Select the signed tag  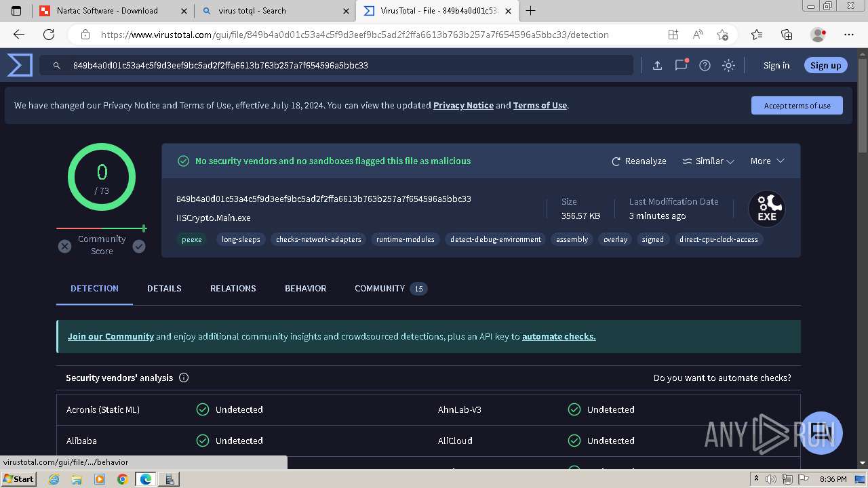point(652,239)
